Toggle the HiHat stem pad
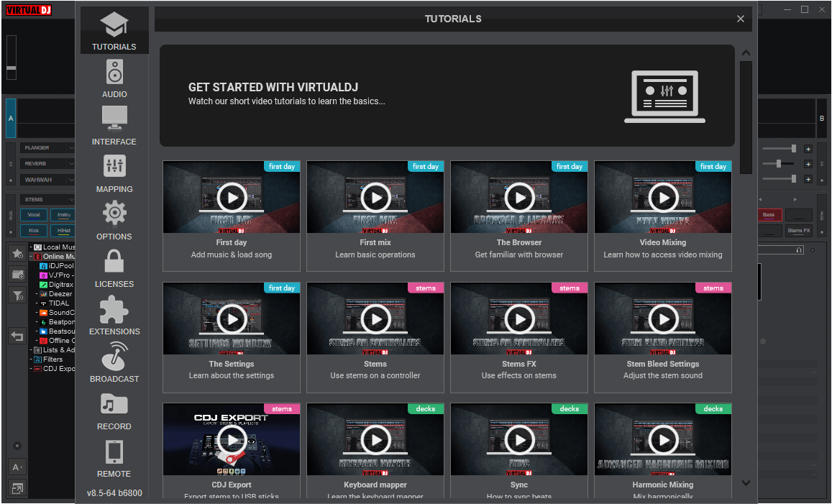This screenshot has height=504, width=832. point(63,231)
